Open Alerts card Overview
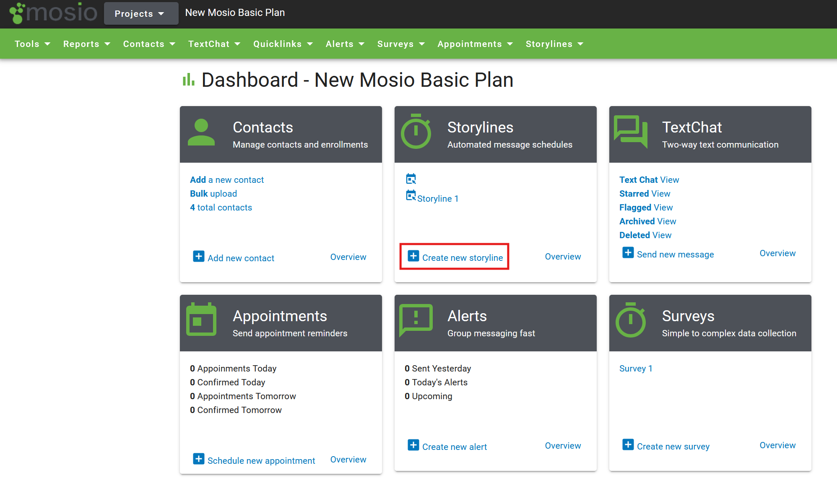Viewport: 837px width, 504px height. (563, 446)
